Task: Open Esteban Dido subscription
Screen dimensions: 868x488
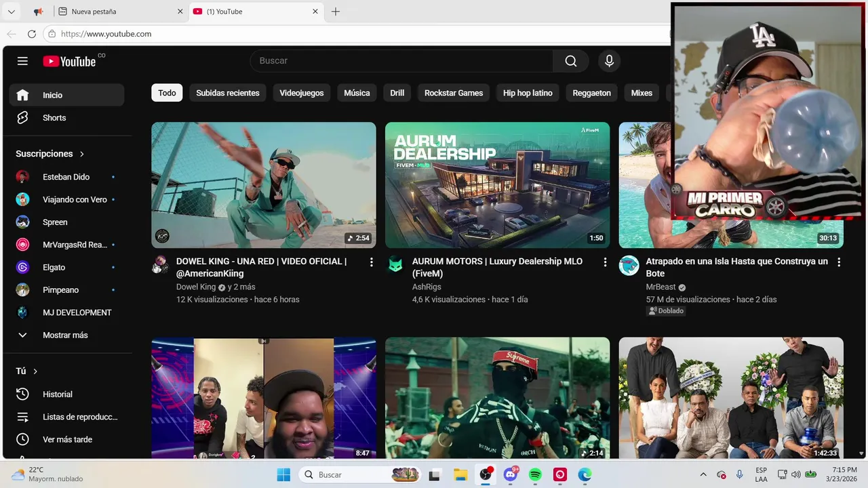Action: pyautogui.click(x=66, y=177)
